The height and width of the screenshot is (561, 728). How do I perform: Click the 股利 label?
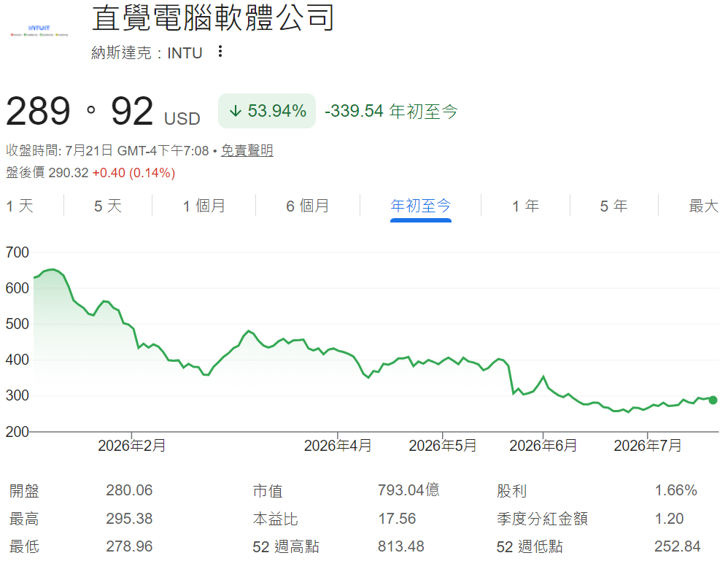click(x=511, y=491)
